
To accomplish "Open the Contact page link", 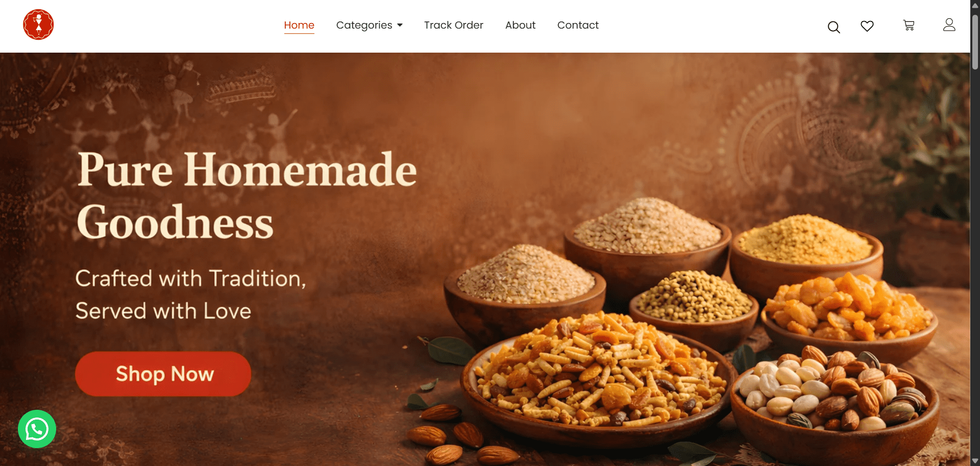I will point(578,25).
